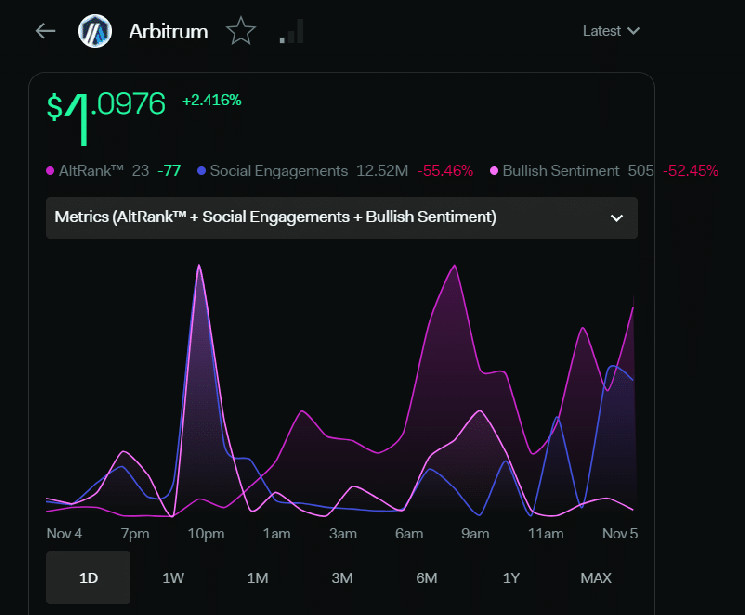Screen dimensions: 745x615
Task: Expand the Metrics selection dropdown
Action: (x=341, y=217)
